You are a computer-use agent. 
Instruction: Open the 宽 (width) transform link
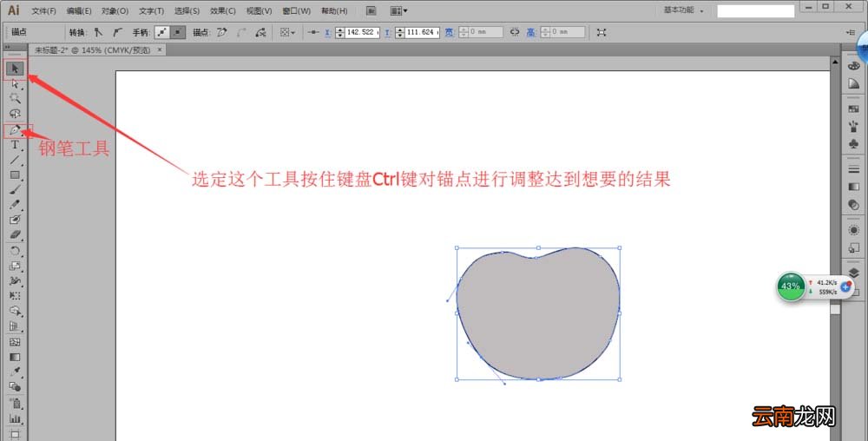pyautogui.click(x=450, y=33)
